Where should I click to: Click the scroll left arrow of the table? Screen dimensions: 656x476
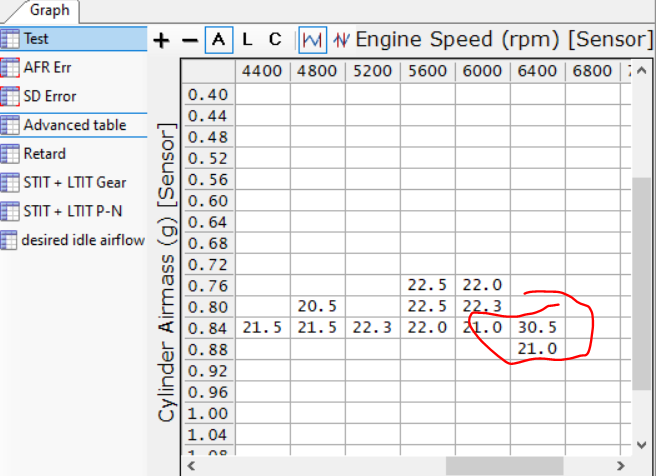(191, 466)
